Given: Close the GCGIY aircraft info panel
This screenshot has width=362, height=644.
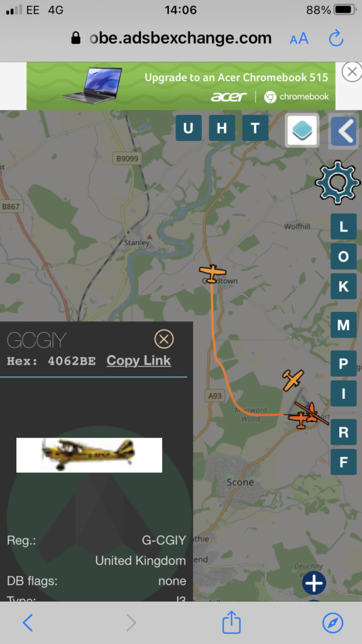Looking at the screenshot, I should [164, 339].
